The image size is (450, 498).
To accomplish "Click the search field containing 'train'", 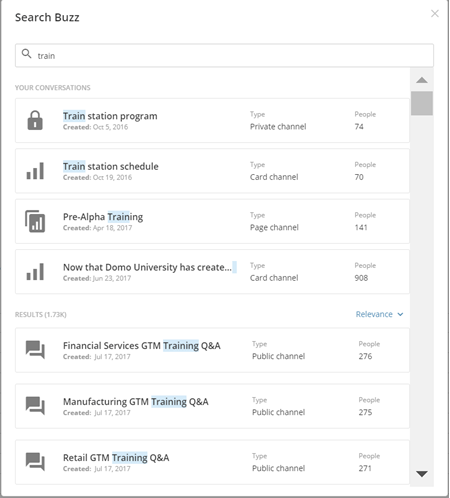I will pos(224,55).
